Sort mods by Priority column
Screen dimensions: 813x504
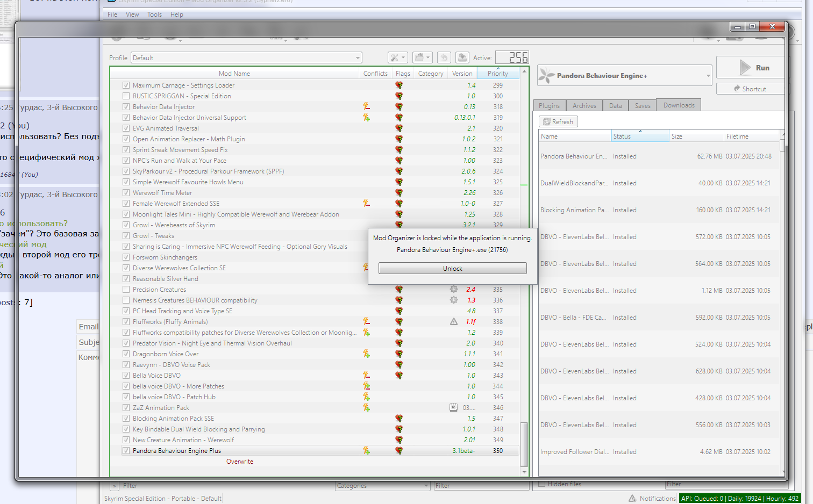click(498, 73)
